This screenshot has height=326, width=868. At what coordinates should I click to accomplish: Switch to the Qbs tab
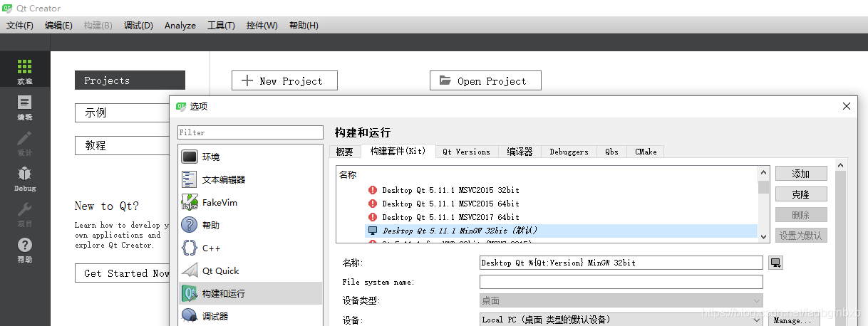pos(612,152)
